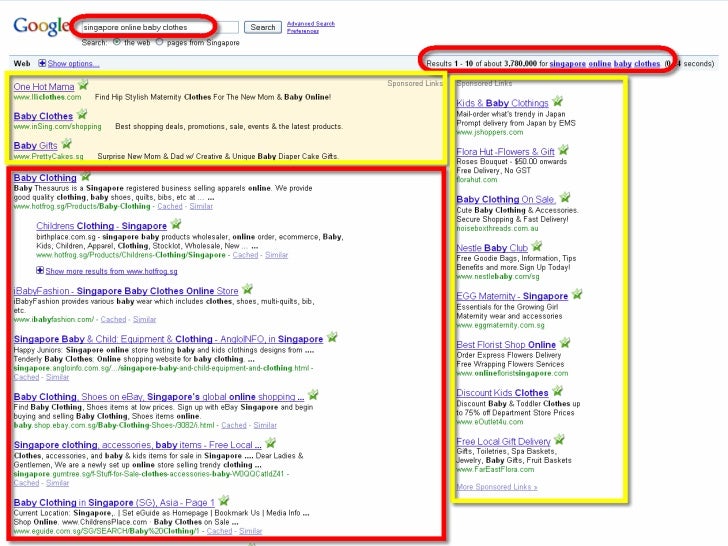Image resolution: width=728 pixels, height=546 pixels.
Task: Open Singapore clothing accessories baby items result
Action: pyautogui.click(x=137, y=445)
